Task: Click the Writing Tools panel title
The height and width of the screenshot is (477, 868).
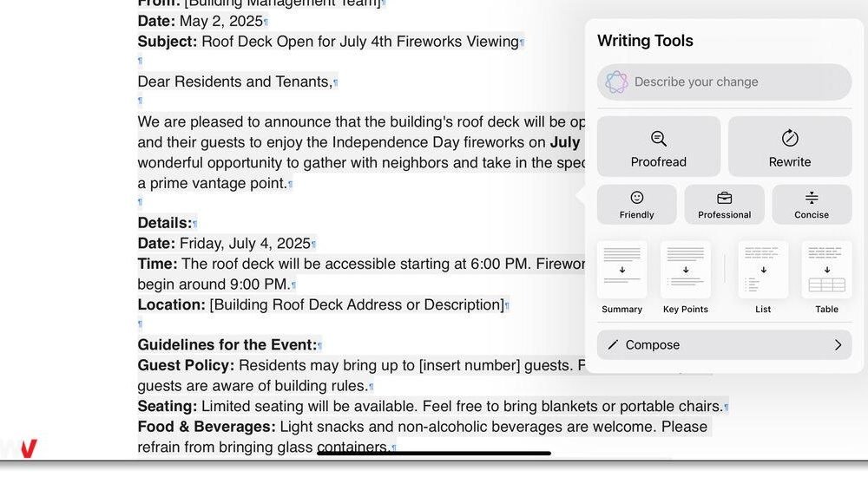Action: point(645,41)
